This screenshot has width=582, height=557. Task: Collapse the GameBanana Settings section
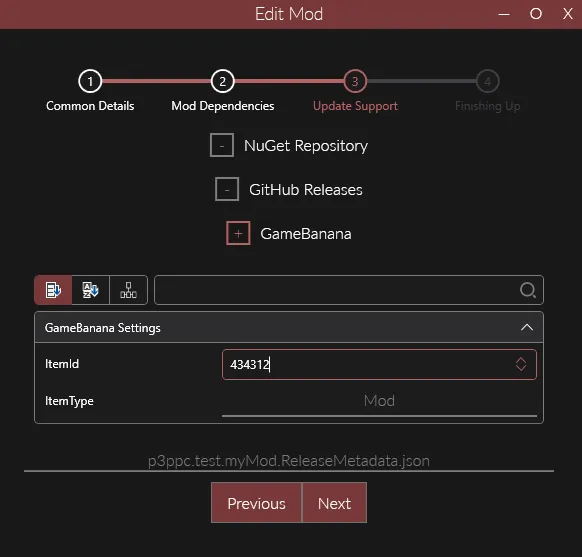click(527, 327)
